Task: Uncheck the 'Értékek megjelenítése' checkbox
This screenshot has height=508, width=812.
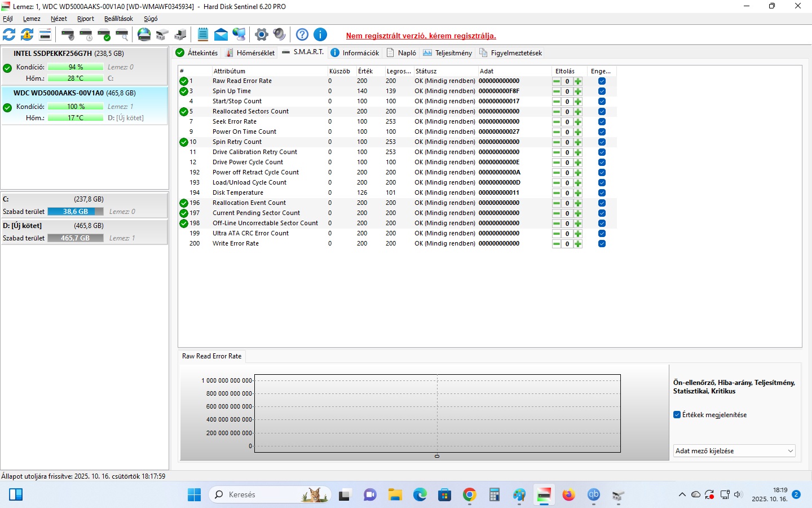Action: point(677,415)
